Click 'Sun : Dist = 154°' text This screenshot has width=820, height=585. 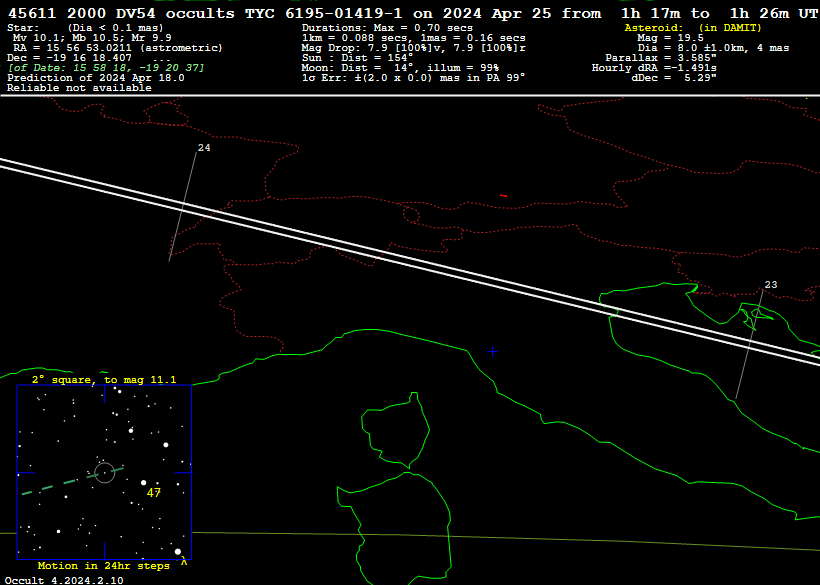[x=357, y=58]
